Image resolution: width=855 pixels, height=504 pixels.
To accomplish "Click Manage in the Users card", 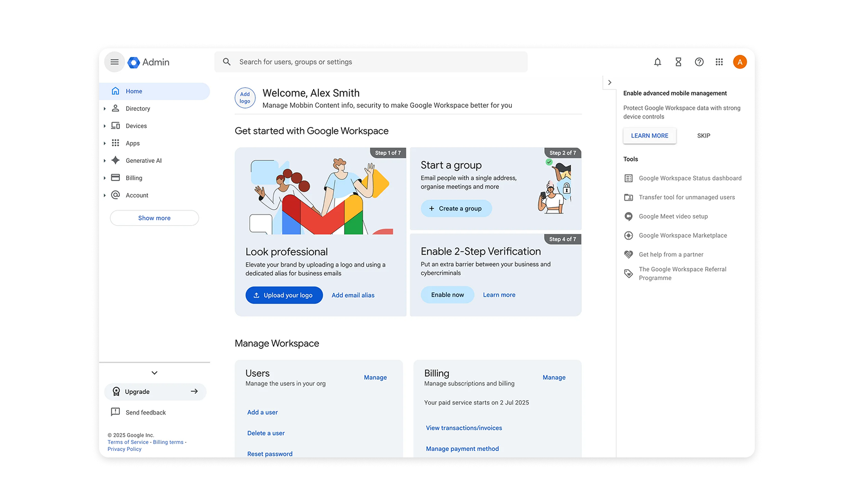I will [375, 377].
